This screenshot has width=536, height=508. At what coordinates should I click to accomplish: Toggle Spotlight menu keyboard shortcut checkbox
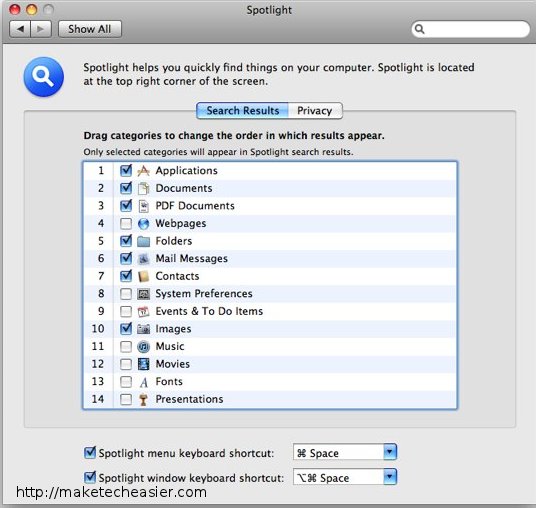point(90,453)
